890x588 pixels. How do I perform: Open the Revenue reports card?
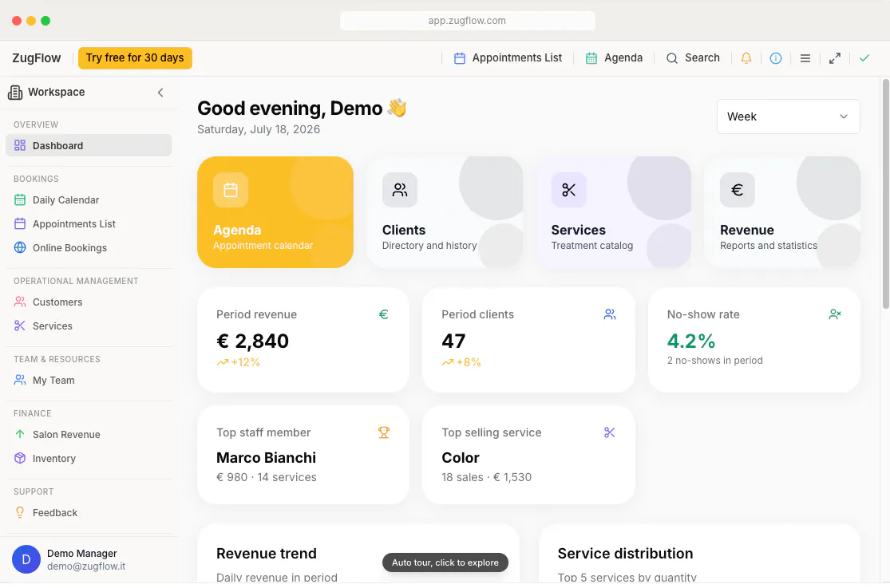click(782, 212)
